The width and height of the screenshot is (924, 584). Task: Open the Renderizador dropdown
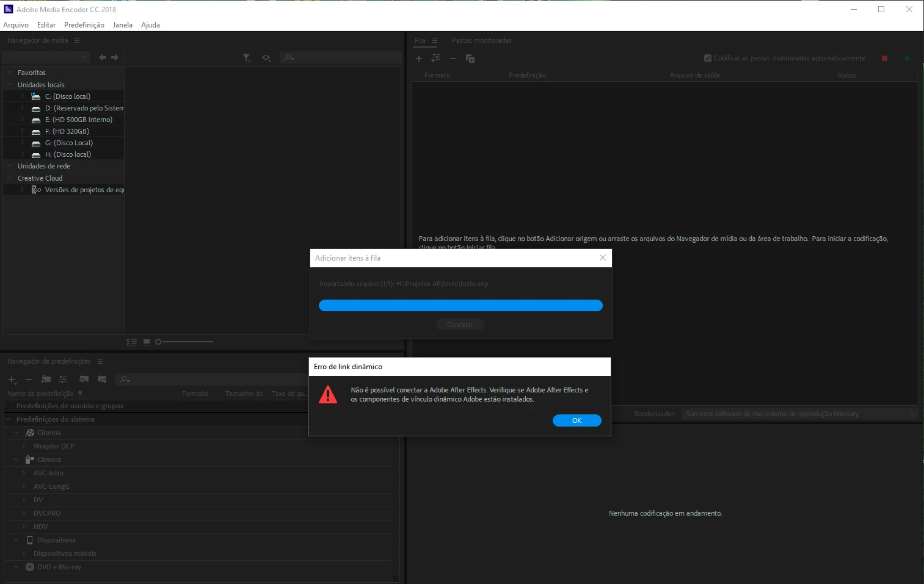pyautogui.click(x=799, y=414)
